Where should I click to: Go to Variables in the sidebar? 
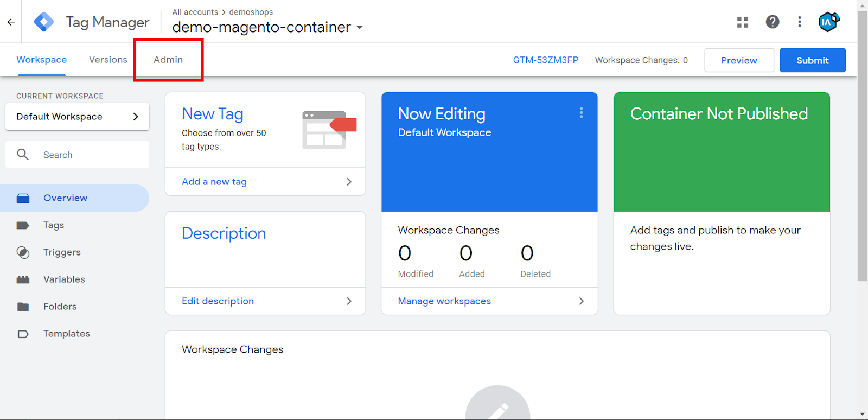click(x=64, y=279)
